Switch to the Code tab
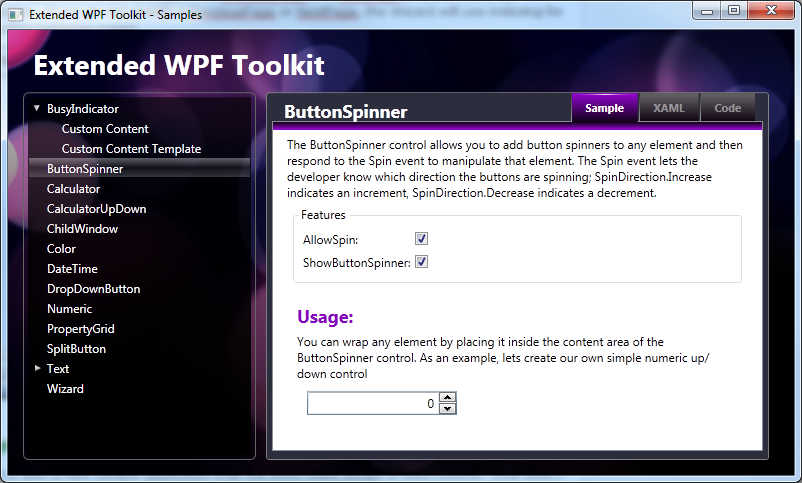Viewport: 802px width, 483px height. [x=727, y=108]
